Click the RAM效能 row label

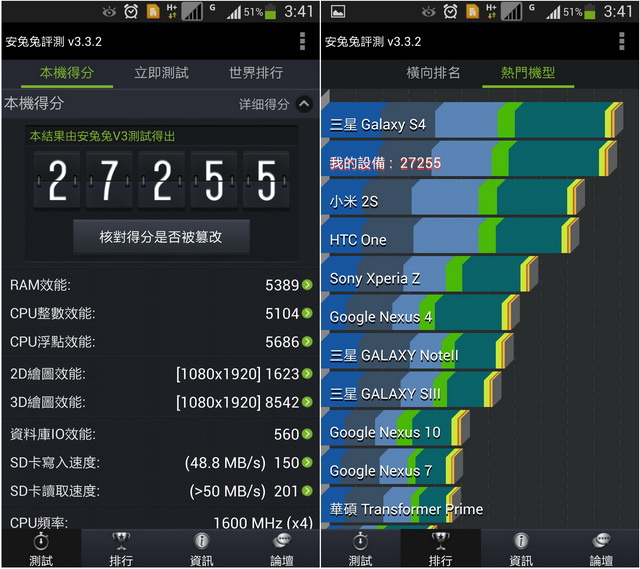[40, 285]
